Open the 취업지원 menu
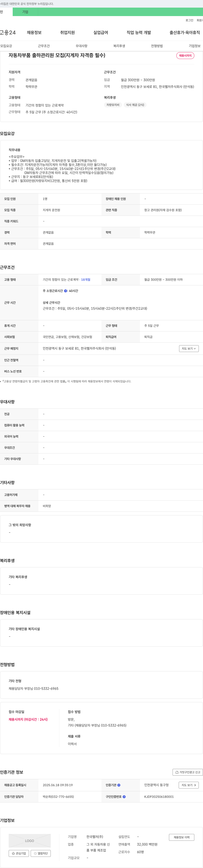The width and height of the screenshot is (203, 868). tap(67, 33)
